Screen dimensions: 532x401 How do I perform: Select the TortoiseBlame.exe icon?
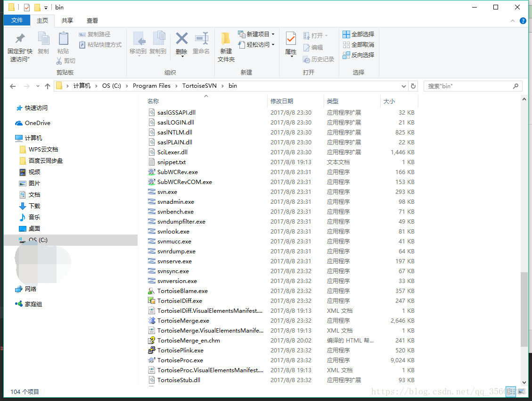(152, 291)
